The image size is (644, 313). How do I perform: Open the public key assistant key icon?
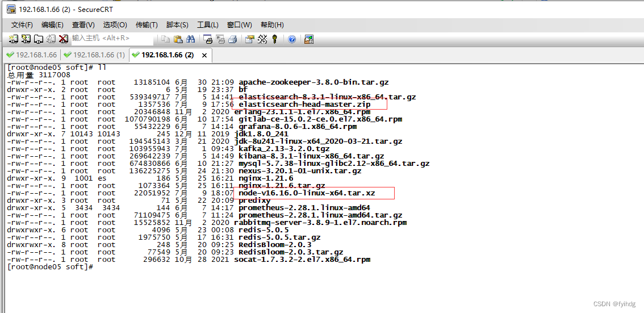click(x=274, y=39)
